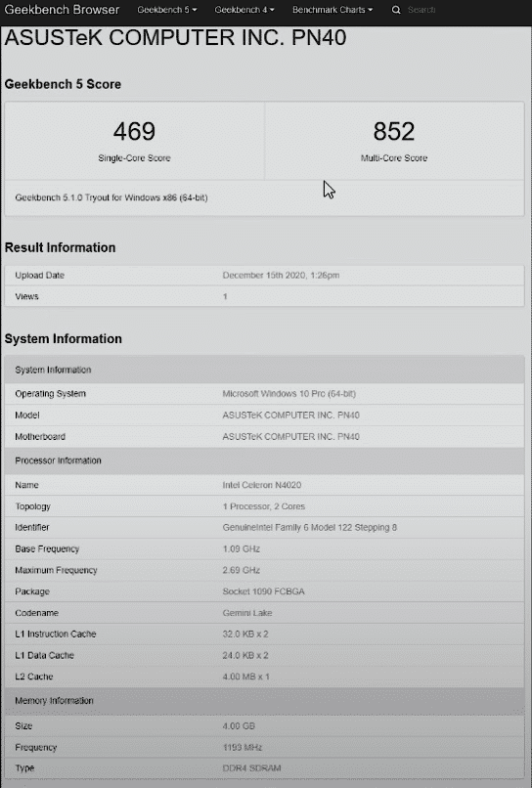Image resolution: width=532 pixels, height=788 pixels.
Task: Click the Microsoft Windows 10 Pro value
Action: [289, 393]
